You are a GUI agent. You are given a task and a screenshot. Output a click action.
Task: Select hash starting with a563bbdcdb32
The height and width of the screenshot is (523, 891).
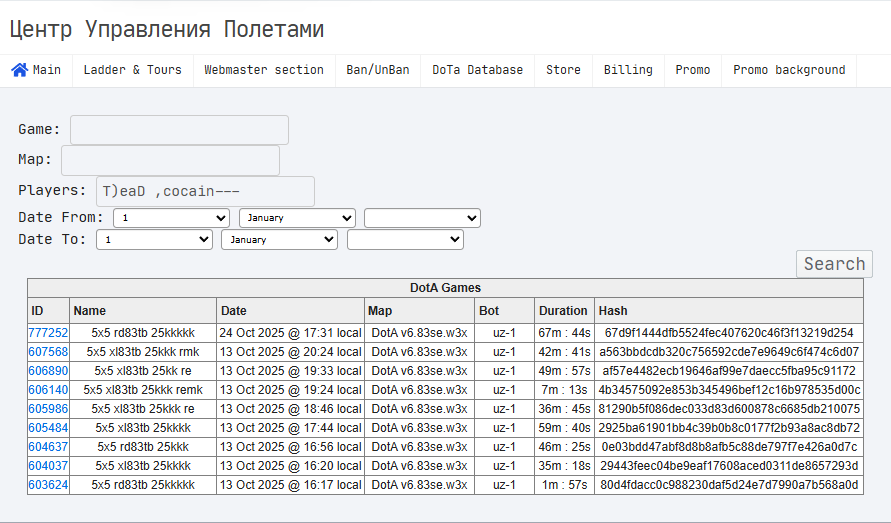[x=729, y=352]
